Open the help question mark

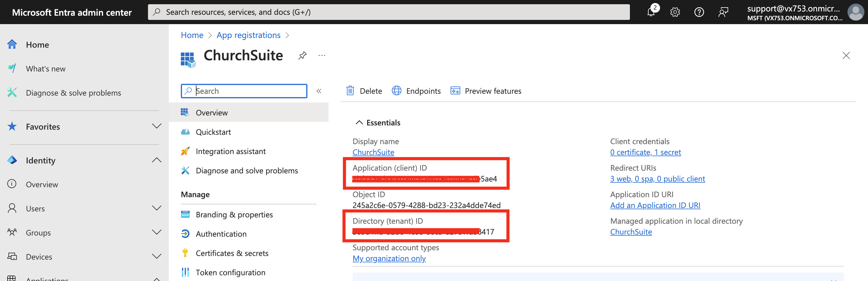tap(699, 12)
